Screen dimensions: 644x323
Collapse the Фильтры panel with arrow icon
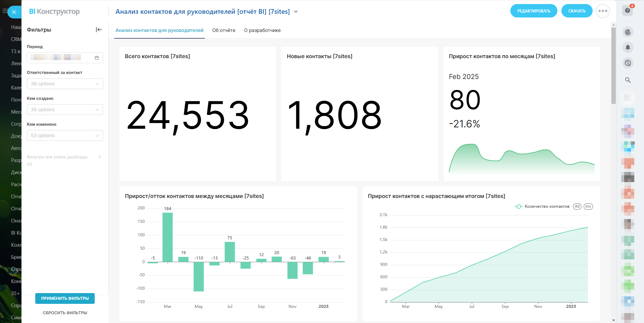99,30
